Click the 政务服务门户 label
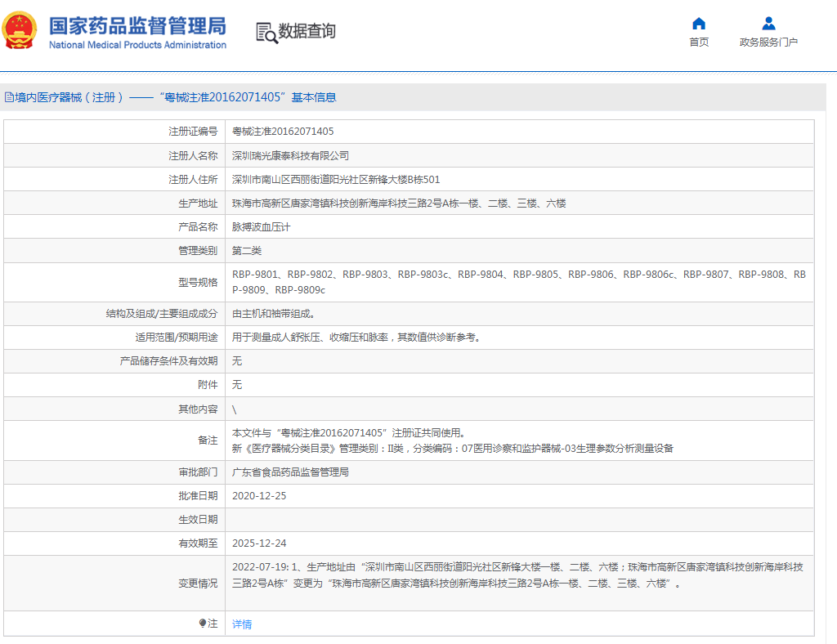The image size is (837, 644). (768, 42)
